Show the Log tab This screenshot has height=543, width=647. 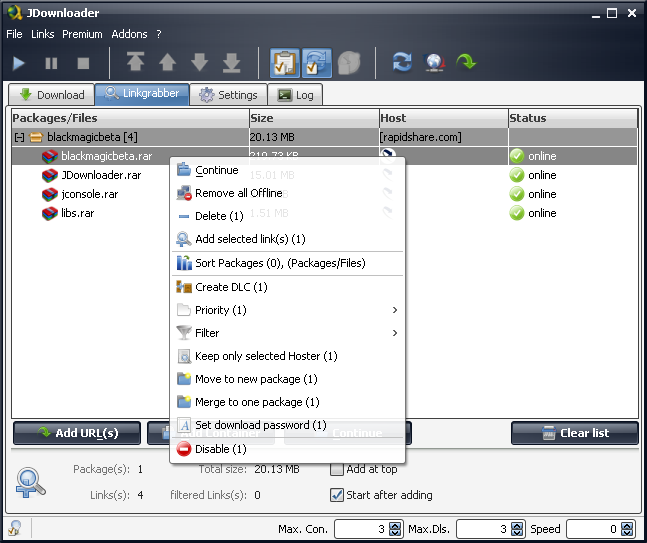[295, 95]
